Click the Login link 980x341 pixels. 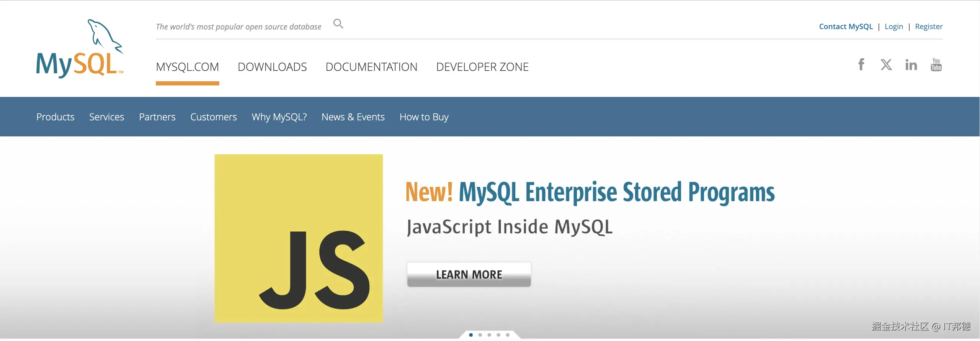pos(893,26)
